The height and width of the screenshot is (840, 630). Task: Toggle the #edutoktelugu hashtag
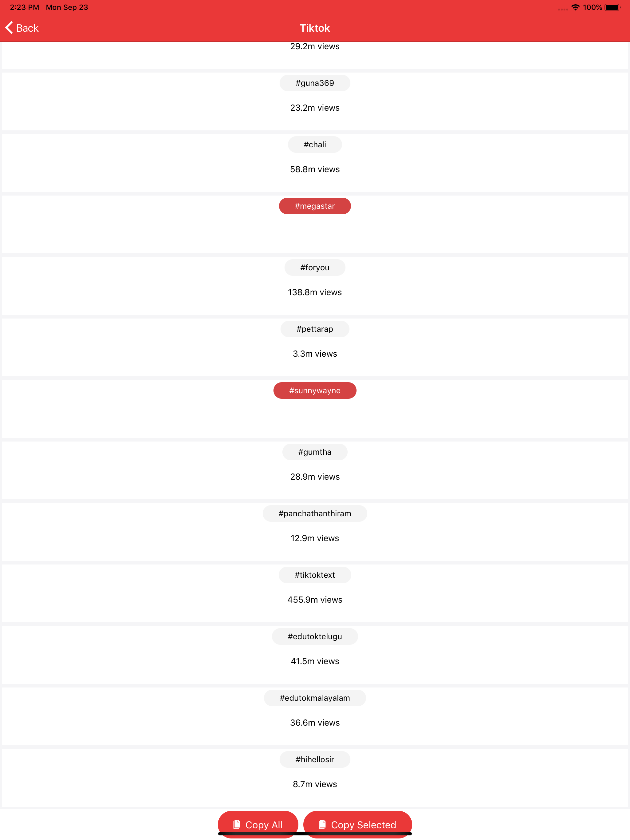[x=315, y=636]
